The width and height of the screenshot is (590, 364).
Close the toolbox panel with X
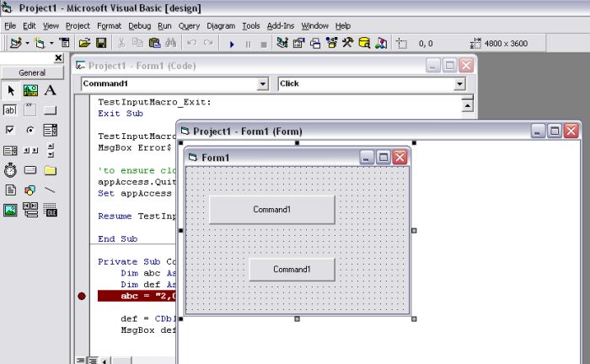coord(58,58)
